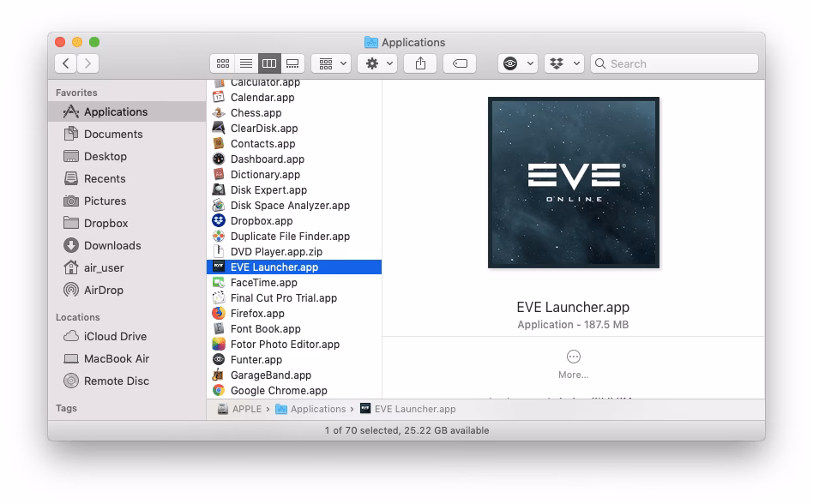The image size is (813, 504).
Task: Click the EVE Online preview thumbnail
Action: [x=574, y=183]
